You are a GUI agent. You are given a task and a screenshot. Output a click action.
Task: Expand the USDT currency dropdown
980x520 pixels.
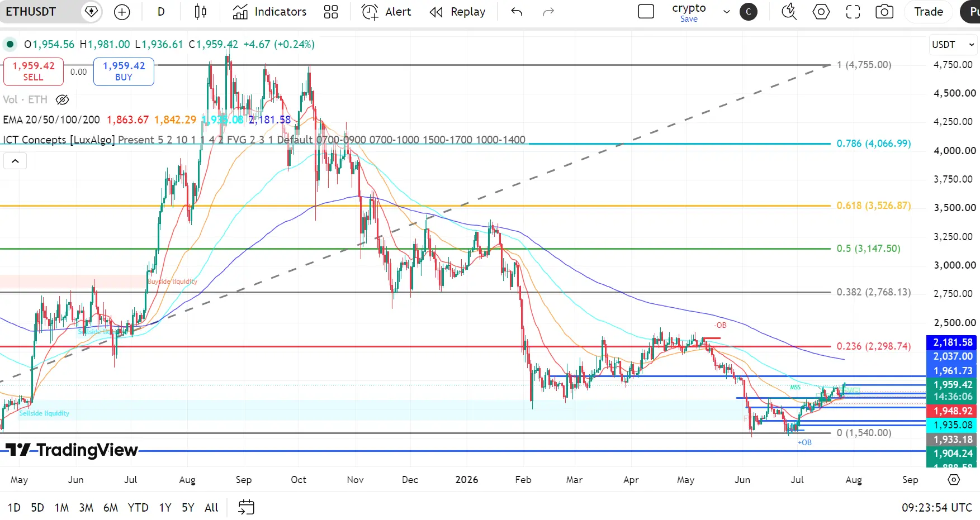click(x=953, y=45)
